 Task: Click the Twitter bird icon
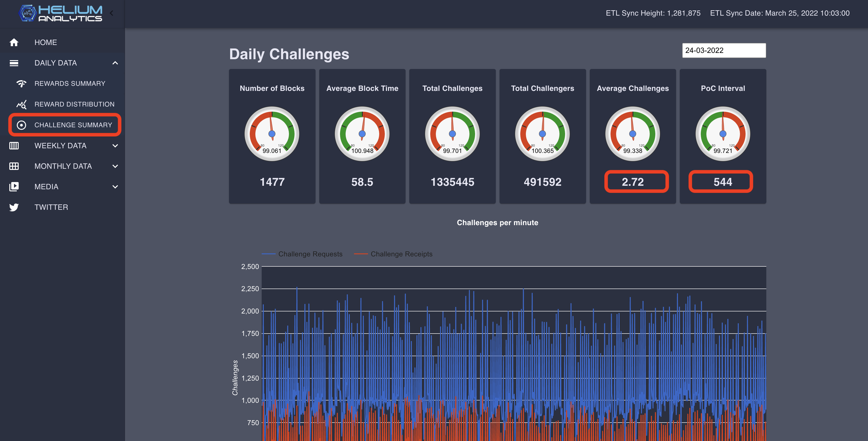pos(14,207)
